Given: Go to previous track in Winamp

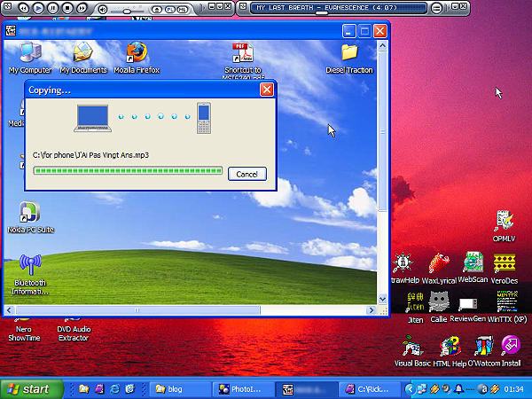Looking at the screenshot, I should tap(24, 7).
